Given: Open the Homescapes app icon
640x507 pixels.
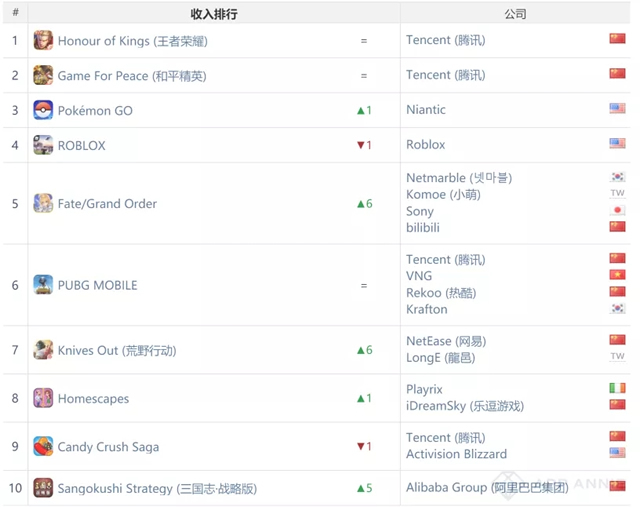Looking at the screenshot, I should tap(43, 398).
